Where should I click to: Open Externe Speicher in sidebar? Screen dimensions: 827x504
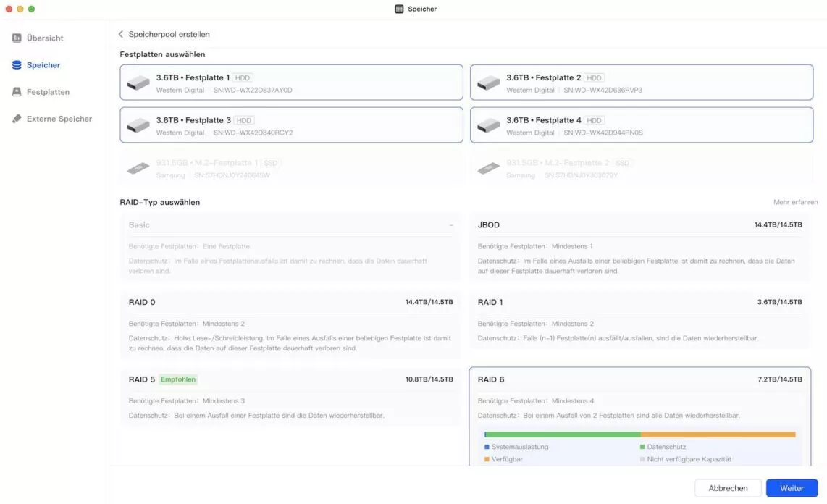point(51,119)
